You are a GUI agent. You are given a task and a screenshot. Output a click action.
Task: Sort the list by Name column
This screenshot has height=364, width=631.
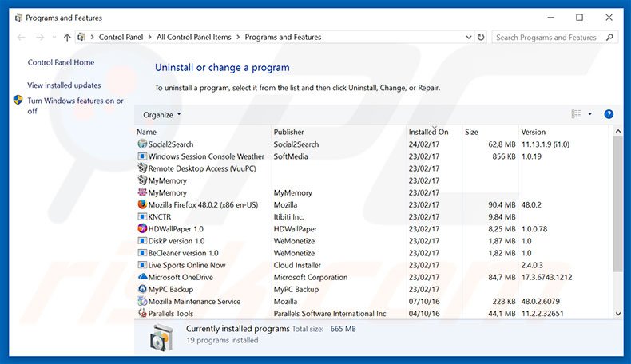click(146, 132)
